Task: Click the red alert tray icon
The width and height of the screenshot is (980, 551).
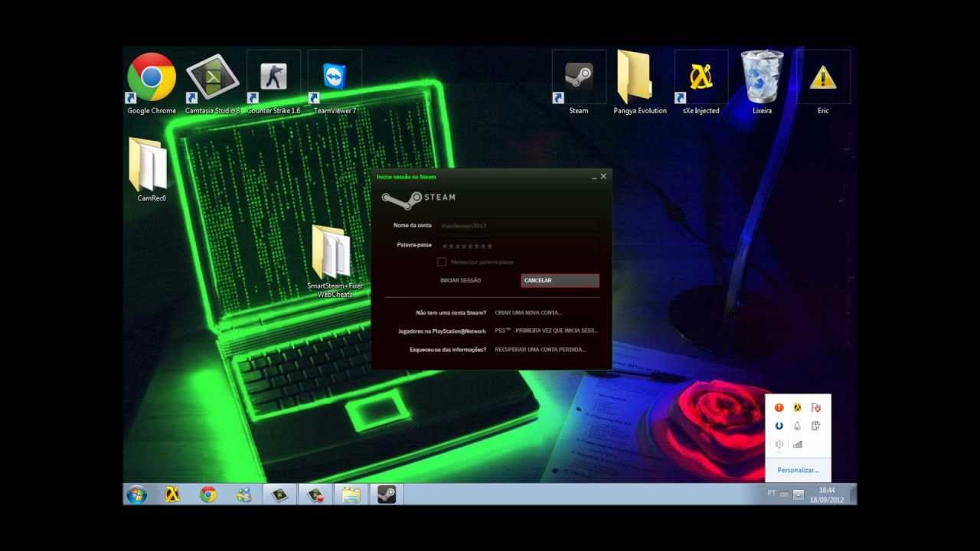Action: [779, 407]
